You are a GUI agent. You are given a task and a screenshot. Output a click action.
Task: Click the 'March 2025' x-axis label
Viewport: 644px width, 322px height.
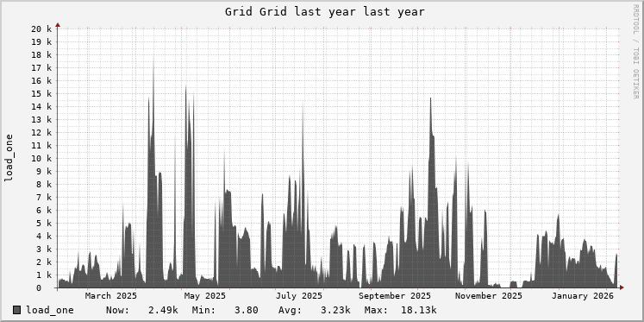[111, 296]
